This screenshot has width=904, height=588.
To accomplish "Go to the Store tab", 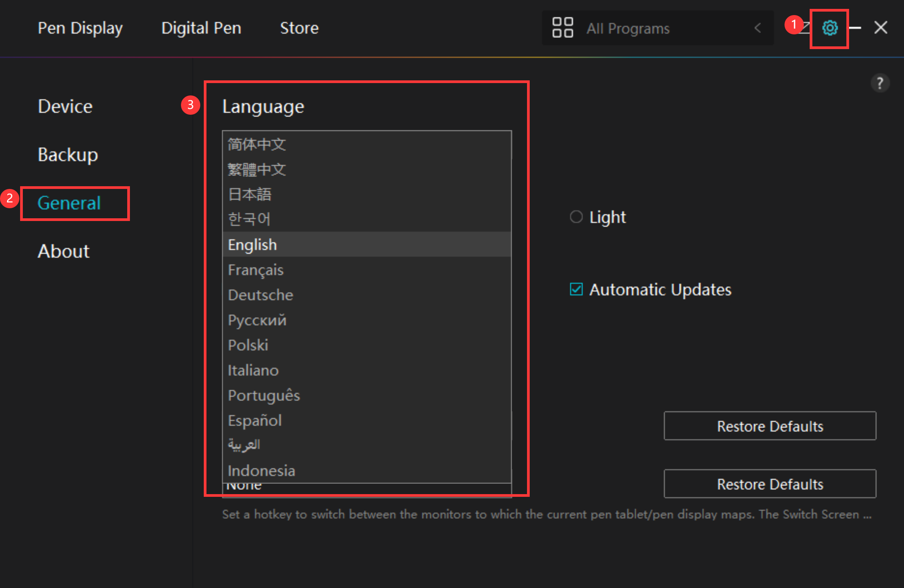I will [299, 28].
